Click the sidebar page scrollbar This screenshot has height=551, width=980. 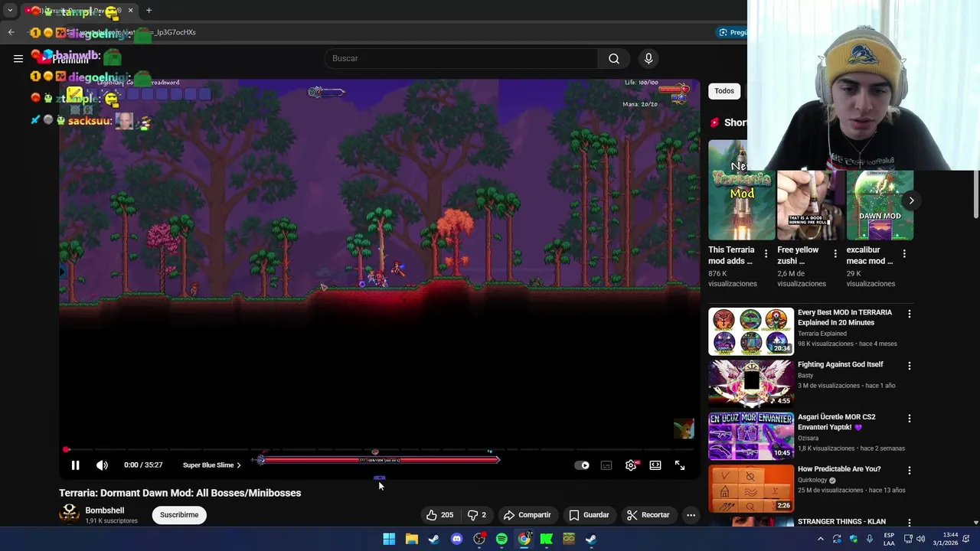pos(975,194)
